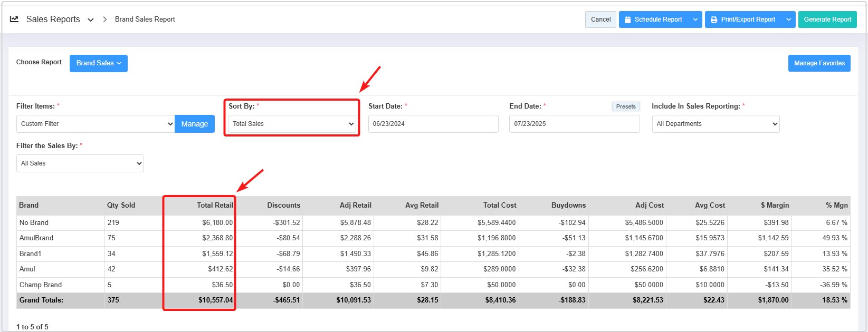The height and width of the screenshot is (332, 868).
Task: Open the Schedule Report dropdown arrow
Action: pos(695,19)
